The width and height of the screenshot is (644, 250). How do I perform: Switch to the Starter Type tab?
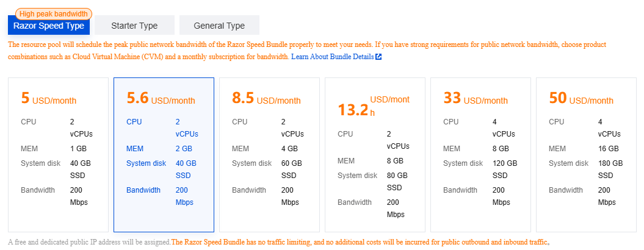click(134, 26)
